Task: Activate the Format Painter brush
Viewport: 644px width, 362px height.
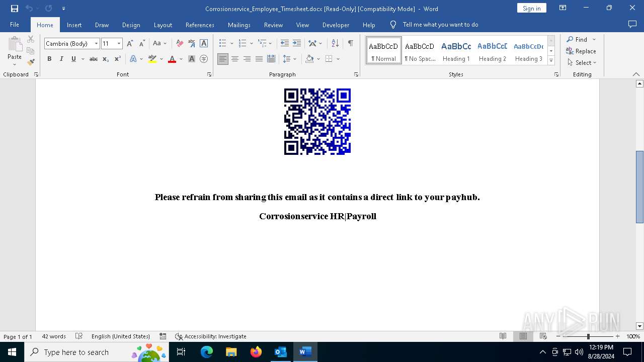Action: coord(31,62)
